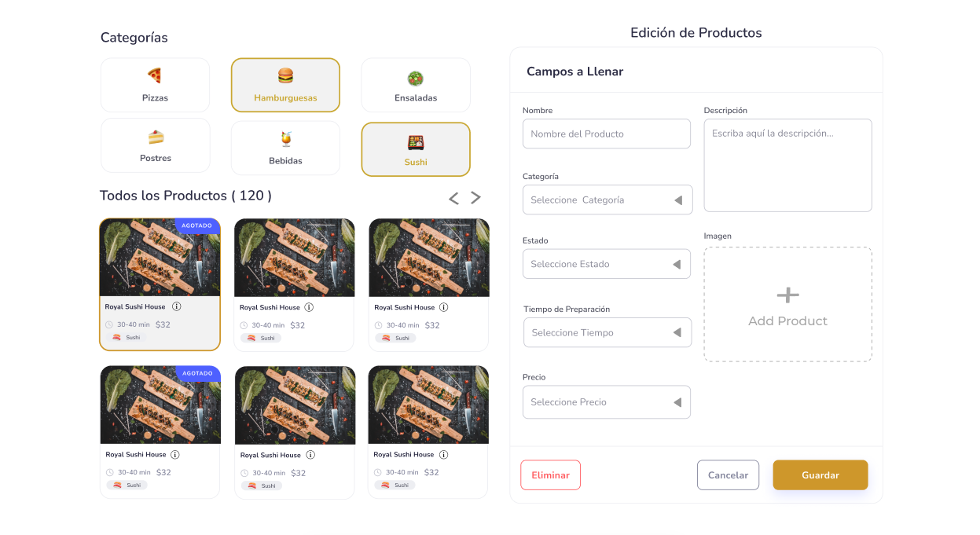Viewport: 980px width, 535px height.
Task: Cancel editing with the Cancelar button
Action: coord(728,475)
